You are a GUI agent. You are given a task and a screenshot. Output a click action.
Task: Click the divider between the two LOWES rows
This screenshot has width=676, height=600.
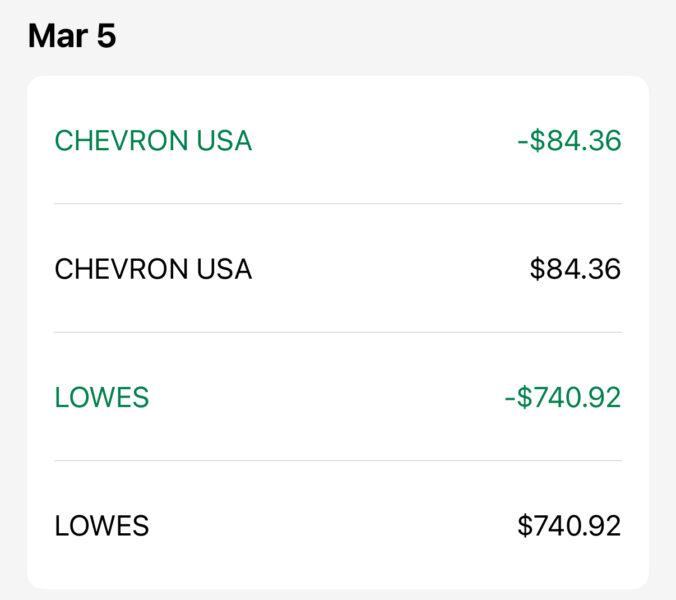(x=338, y=460)
